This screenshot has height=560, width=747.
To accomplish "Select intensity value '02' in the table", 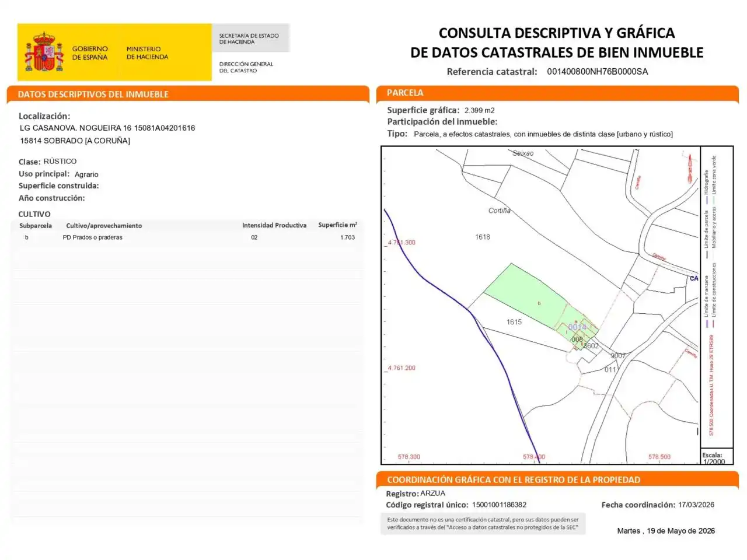I will coord(254,237).
